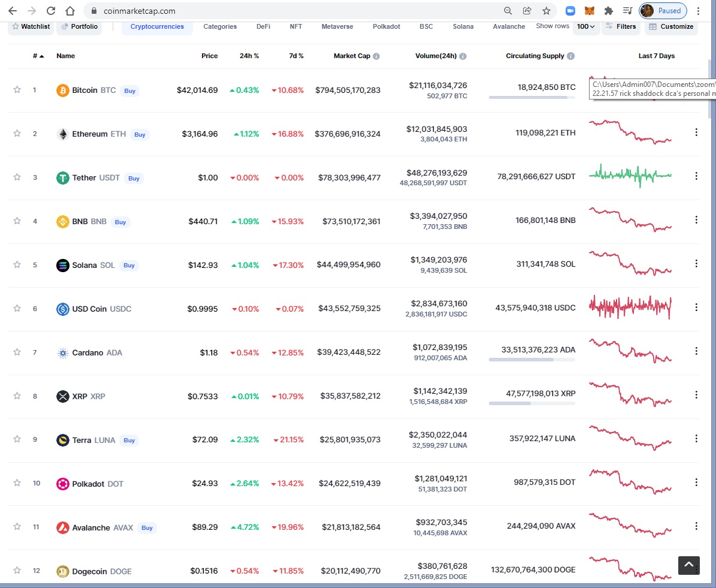Open more options for Polkadot row
The image size is (716, 588).
click(x=696, y=482)
